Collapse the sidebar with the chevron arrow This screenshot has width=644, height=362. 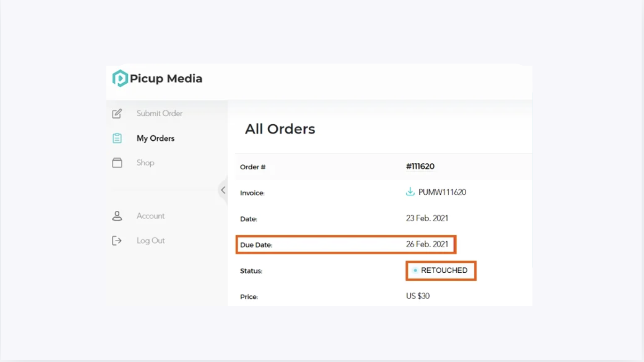click(223, 190)
